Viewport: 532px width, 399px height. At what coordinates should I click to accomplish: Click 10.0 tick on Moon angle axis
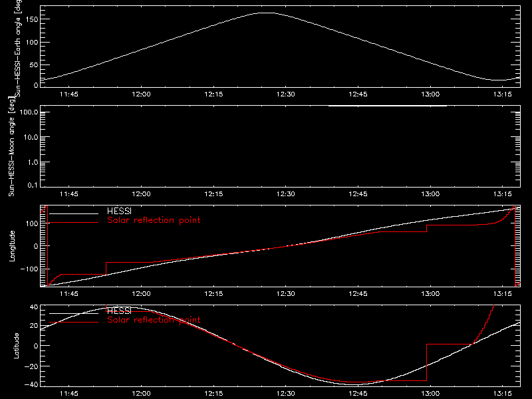[31, 137]
